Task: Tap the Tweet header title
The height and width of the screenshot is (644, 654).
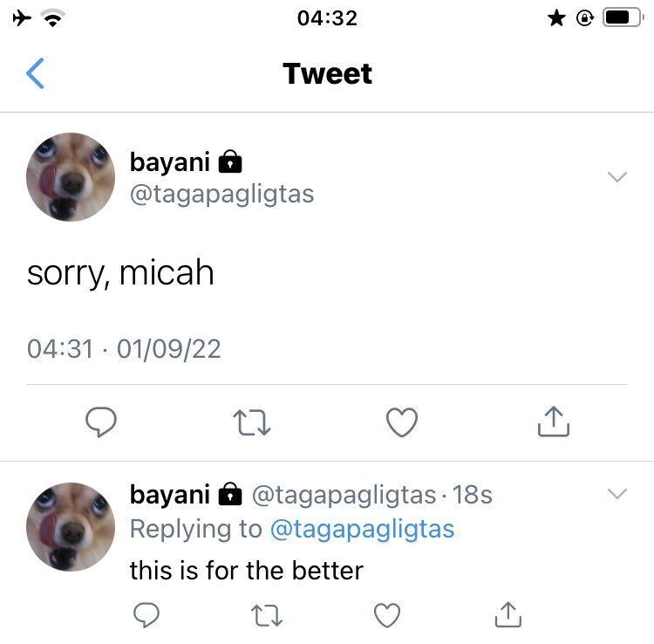Action: (327, 74)
